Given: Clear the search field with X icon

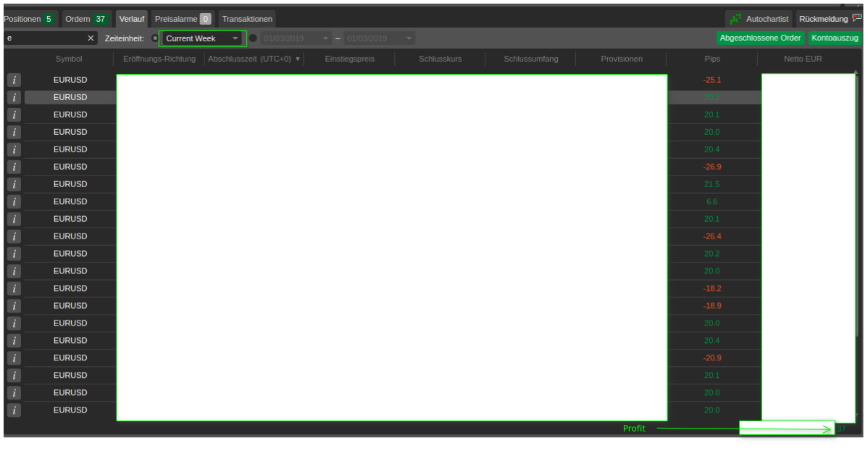Looking at the screenshot, I should click(91, 38).
